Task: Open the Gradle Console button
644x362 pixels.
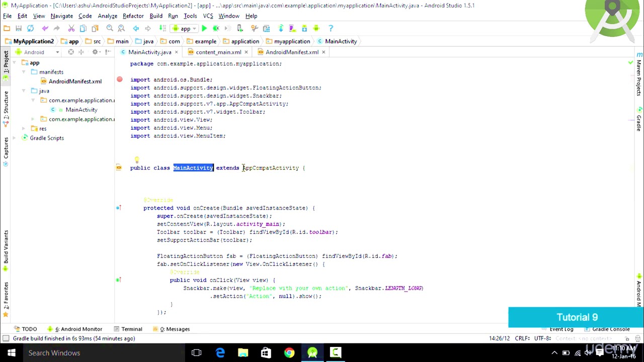Action: 607,329
